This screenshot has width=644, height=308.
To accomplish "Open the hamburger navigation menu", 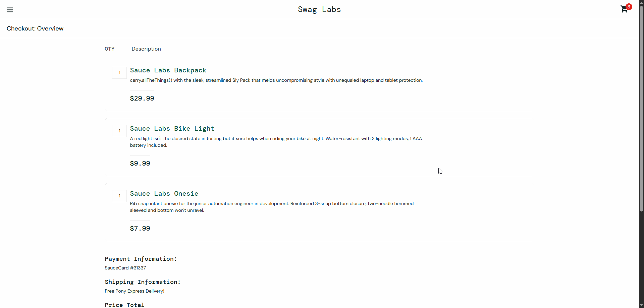I will [x=10, y=10].
